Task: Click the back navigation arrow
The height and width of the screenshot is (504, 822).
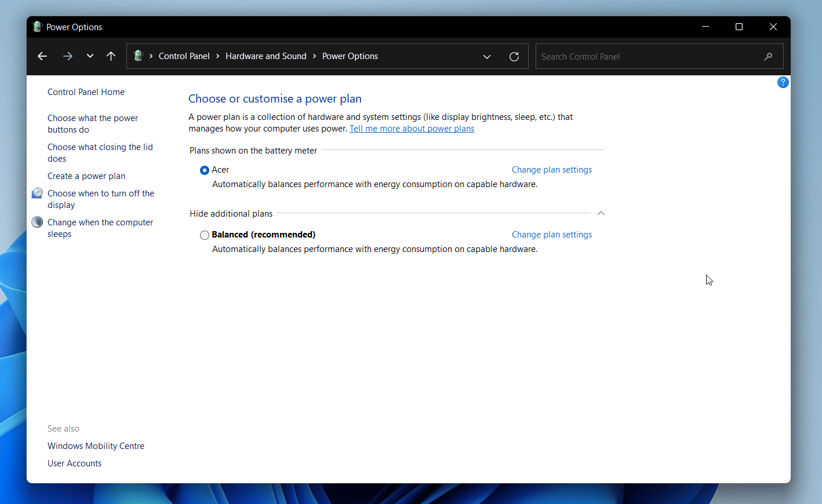Action: point(42,56)
